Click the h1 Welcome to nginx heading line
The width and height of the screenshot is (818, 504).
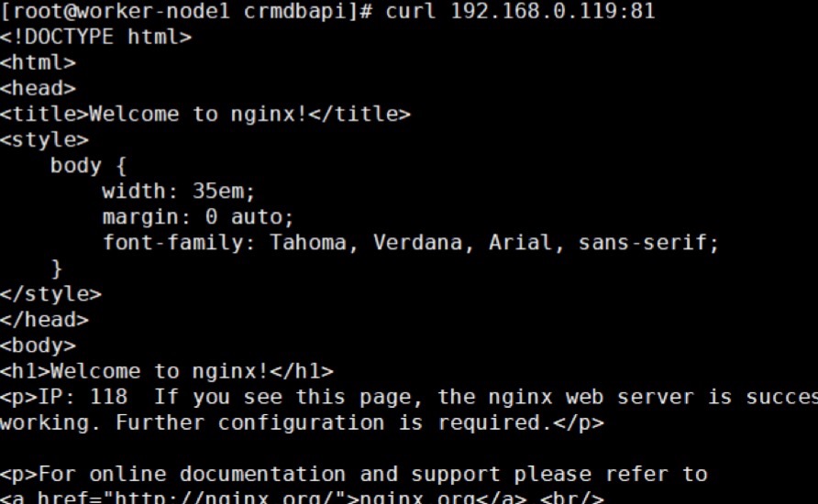[166, 371]
